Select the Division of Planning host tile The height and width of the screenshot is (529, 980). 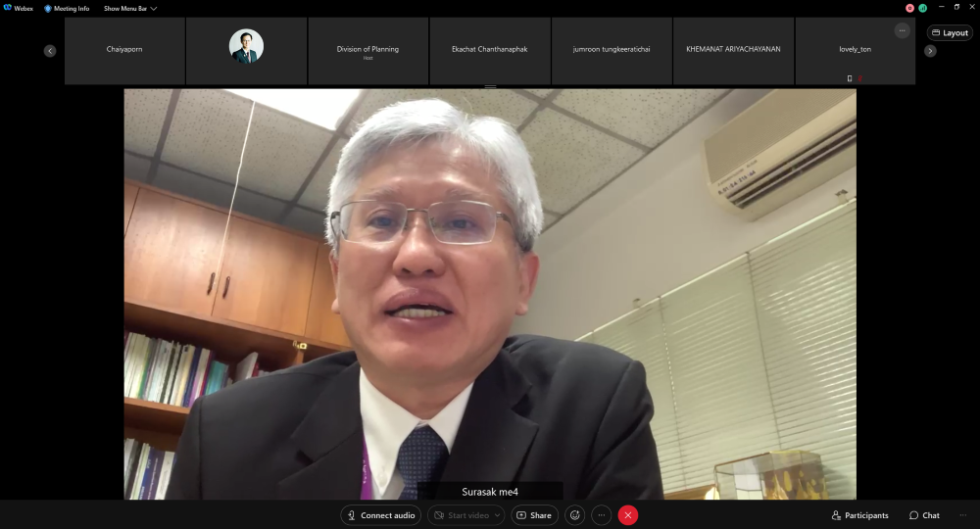[367, 51]
